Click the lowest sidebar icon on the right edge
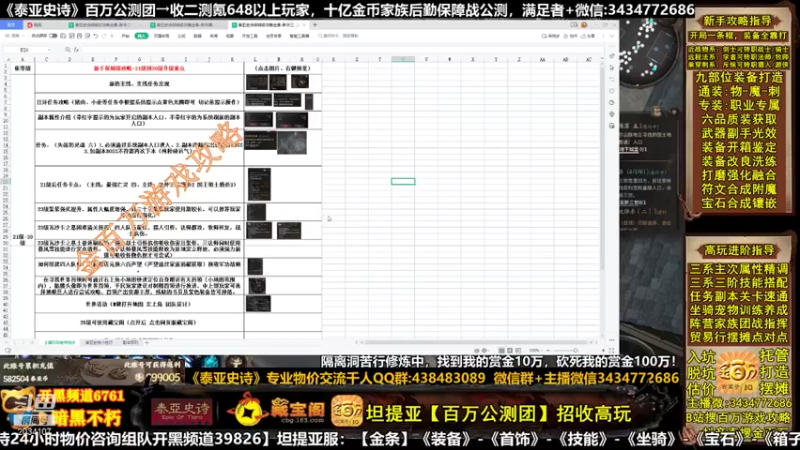800x450 pixels. pos(612,126)
